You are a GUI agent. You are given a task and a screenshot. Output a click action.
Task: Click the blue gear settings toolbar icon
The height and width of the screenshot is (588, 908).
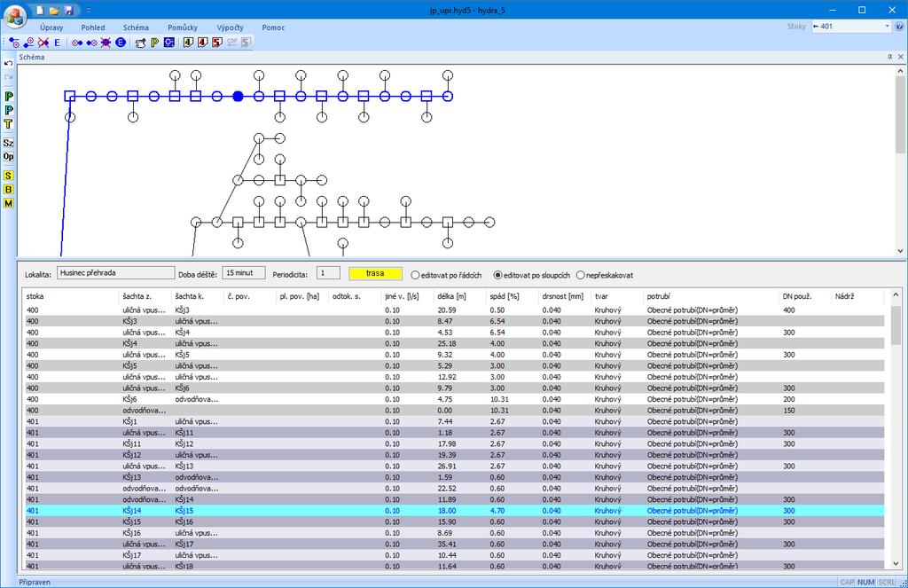pyautogui.click(x=169, y=43)
